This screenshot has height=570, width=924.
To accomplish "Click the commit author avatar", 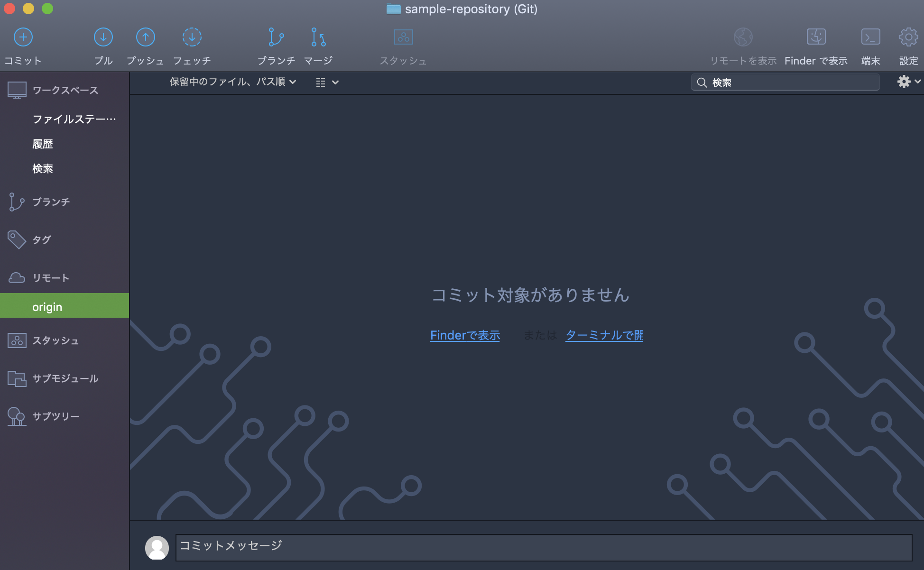I will tap(157, 547).
